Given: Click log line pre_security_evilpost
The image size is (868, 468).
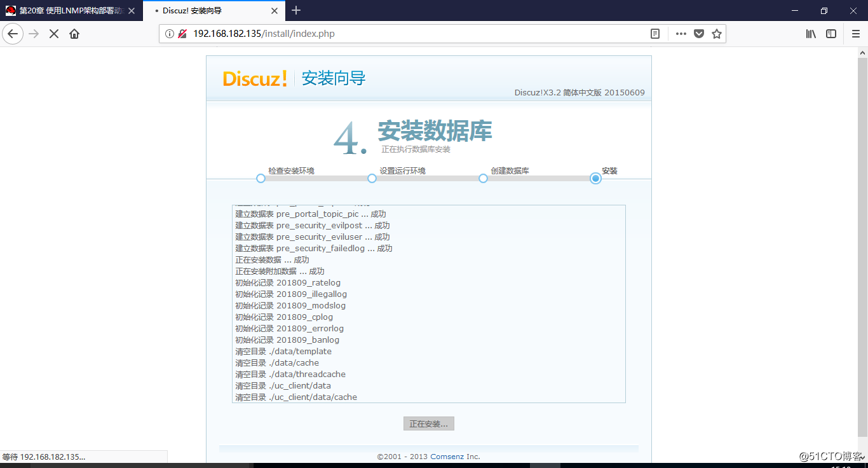Looking at the screenshot, I should (313, 226).
